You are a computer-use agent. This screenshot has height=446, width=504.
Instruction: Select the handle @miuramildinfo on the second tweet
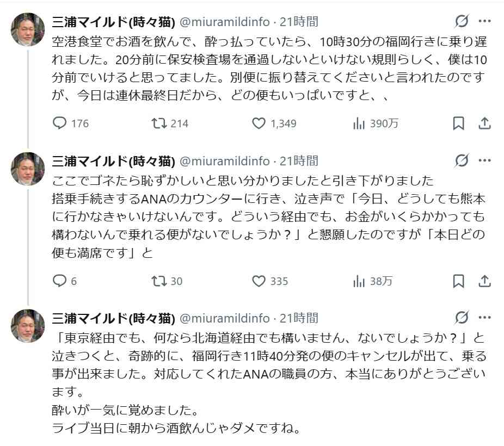click(224, 160)
